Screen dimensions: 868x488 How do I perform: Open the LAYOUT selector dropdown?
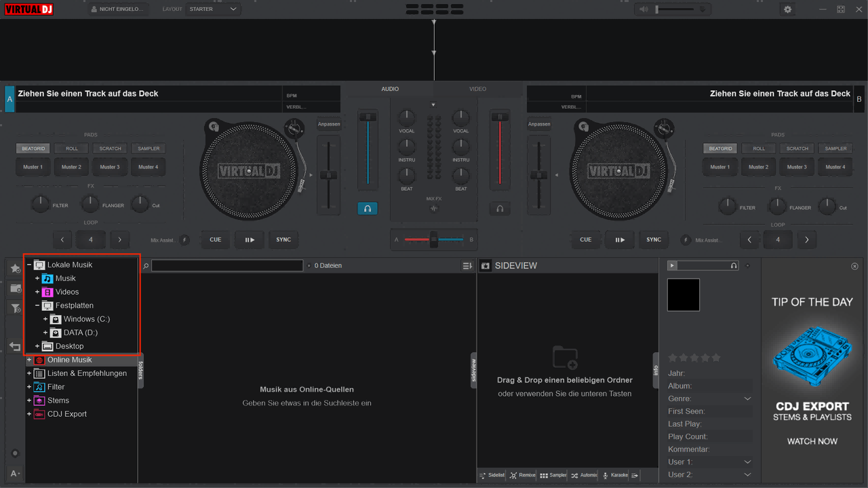point(213,9)
